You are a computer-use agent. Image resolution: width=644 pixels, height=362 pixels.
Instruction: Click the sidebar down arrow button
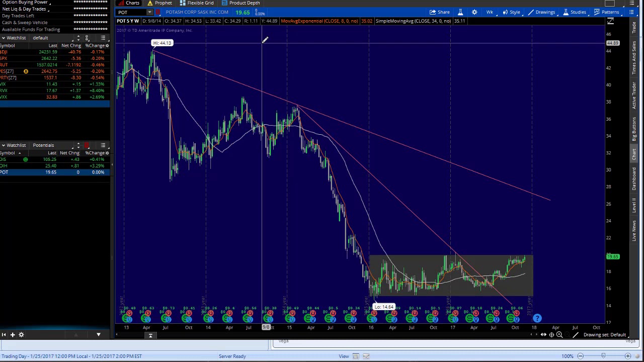pos(99,335)
